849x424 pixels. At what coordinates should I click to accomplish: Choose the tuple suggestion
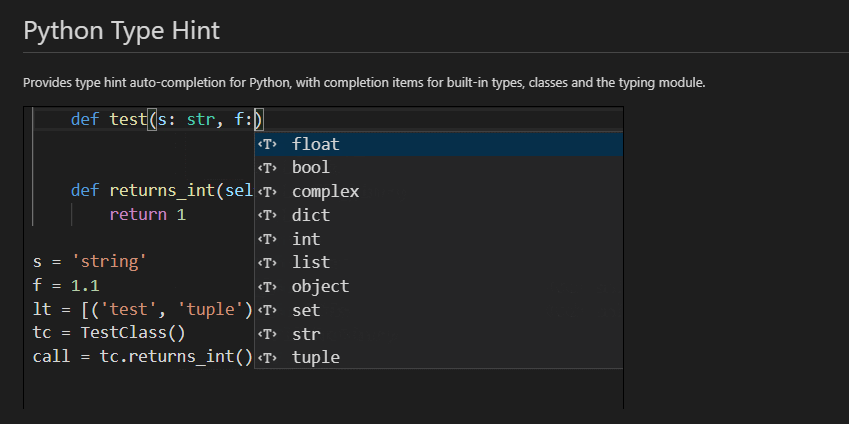tap(316, 357)
